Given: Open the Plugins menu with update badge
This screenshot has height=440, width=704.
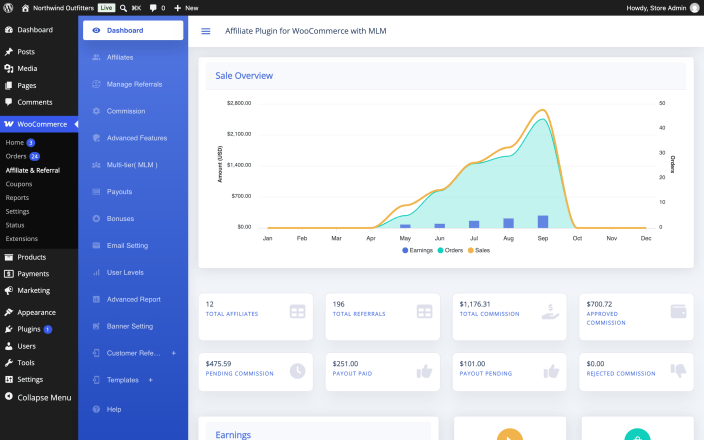Looking at the screenshot, I should (x=39, y=329).
